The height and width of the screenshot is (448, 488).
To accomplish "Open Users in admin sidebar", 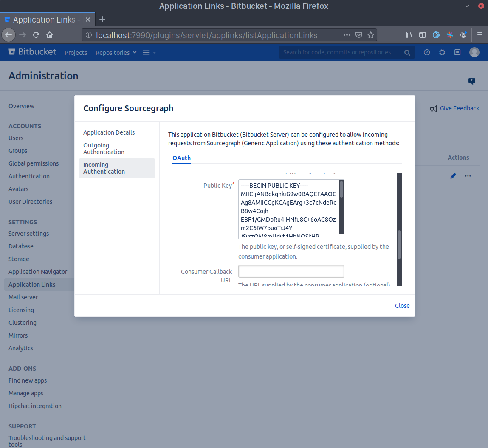I will point(16,138).
